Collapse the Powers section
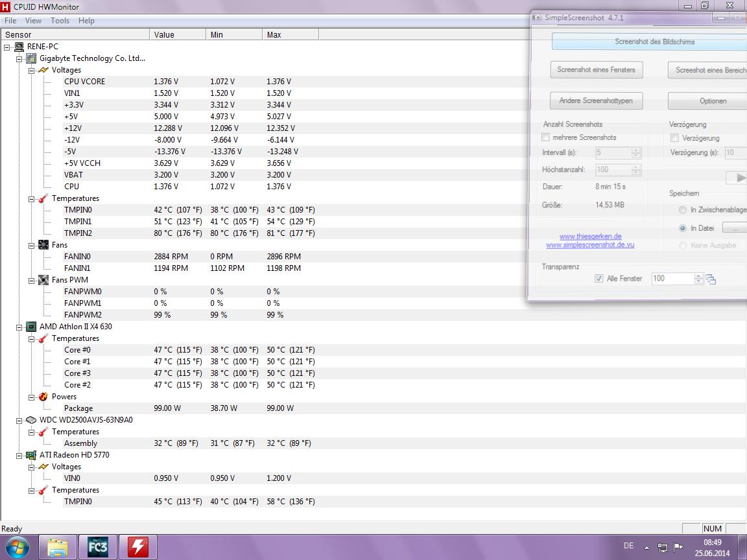747x560 pixels. point(31,397)
